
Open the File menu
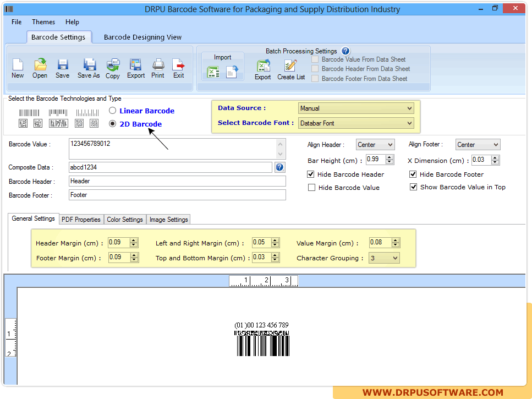pos(17,22)
